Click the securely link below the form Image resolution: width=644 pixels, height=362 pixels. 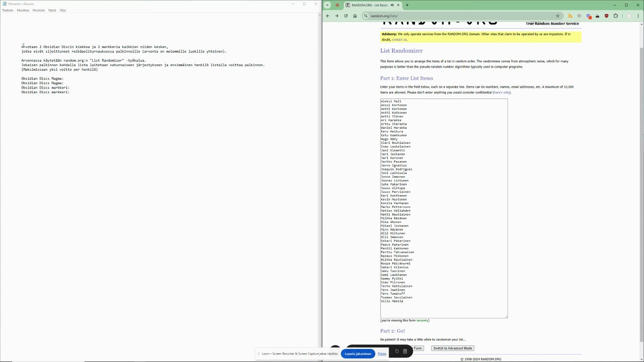422,320
